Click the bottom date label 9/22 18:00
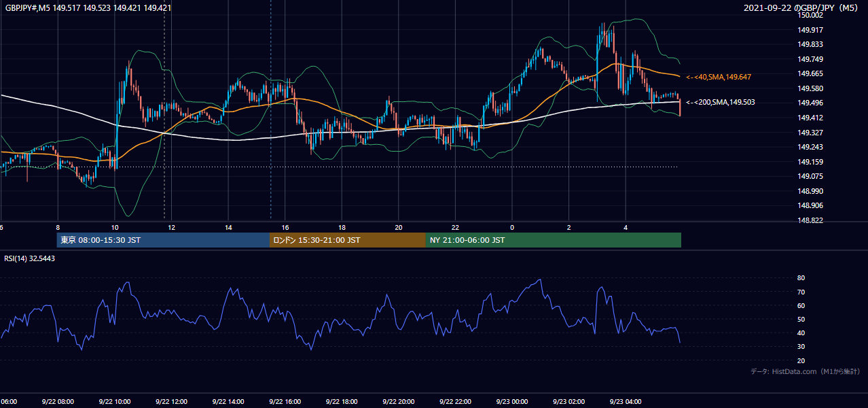 pos(342,402)
